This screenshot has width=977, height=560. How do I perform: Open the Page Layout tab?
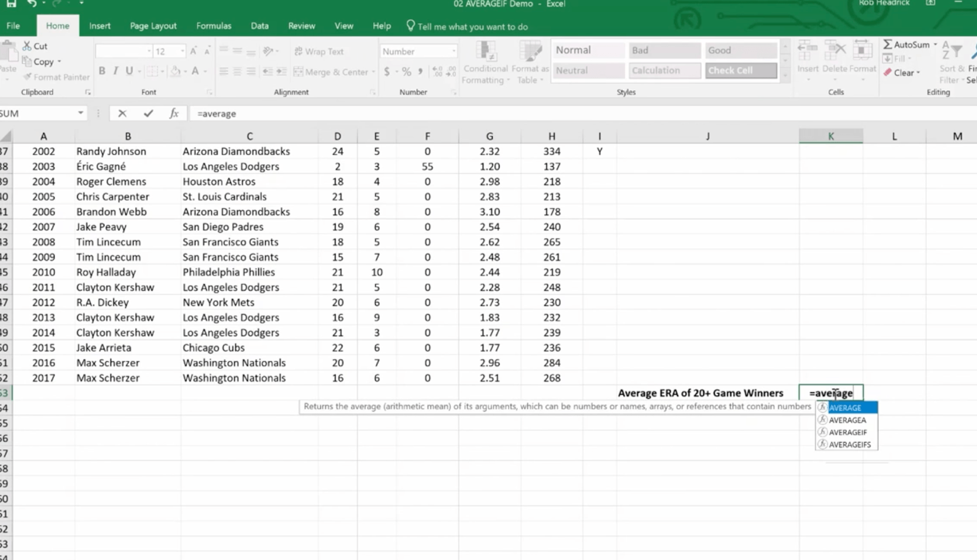pyautogui.click(x=153, y=26)
